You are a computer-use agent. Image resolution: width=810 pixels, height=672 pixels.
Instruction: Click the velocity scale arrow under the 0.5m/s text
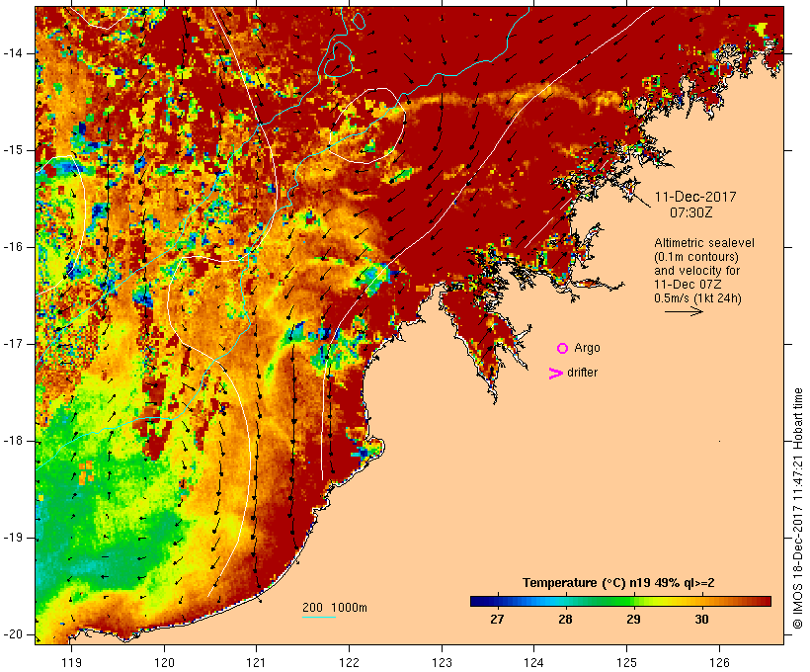(684, 311)
